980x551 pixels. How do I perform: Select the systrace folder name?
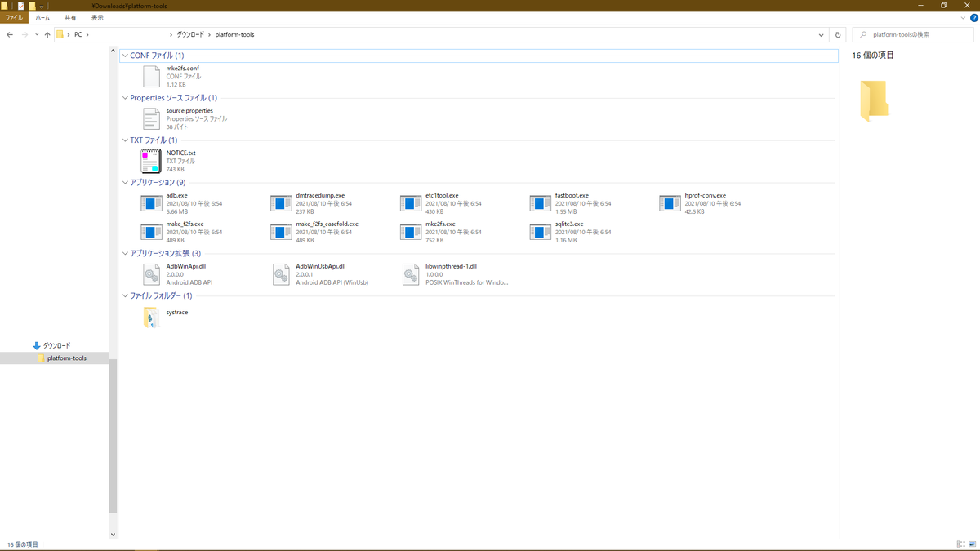point(177,313)
